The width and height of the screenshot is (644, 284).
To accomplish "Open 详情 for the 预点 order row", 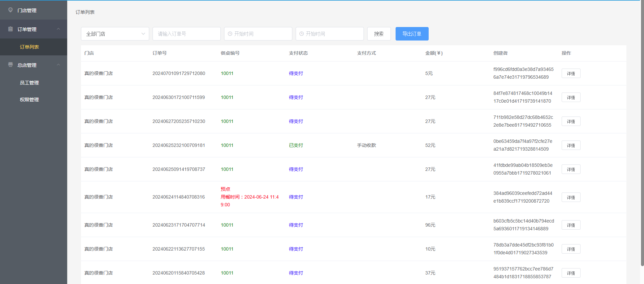I will [x=571, y=198].
